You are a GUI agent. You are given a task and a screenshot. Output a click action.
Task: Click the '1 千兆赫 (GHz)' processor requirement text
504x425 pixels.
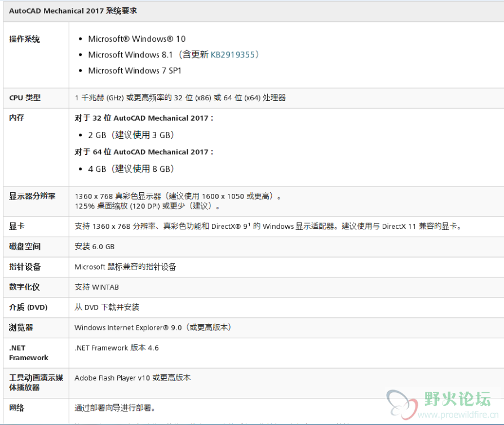coord(180,98)
